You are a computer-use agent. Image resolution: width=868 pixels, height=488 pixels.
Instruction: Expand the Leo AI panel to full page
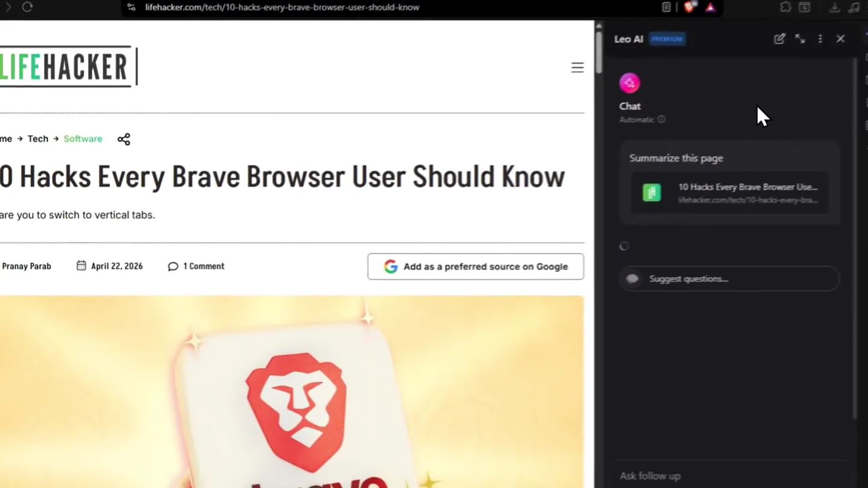(x=800, y=39)
